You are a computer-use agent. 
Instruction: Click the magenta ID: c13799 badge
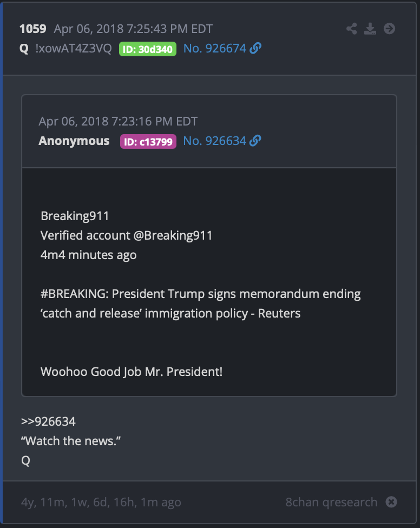[x=148, y=141]
